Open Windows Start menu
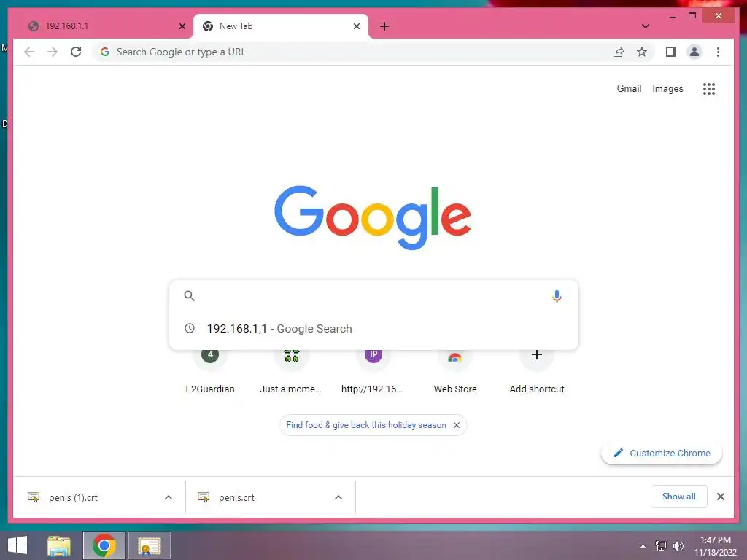The width and height of the screenshot is (747, 560). pyautogui.click(x=18, y=545)
